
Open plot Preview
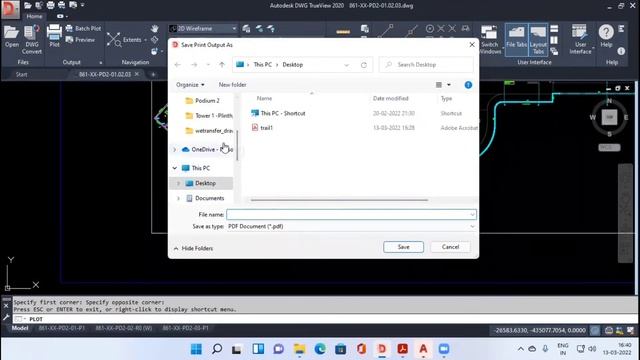tap(80, 40)
